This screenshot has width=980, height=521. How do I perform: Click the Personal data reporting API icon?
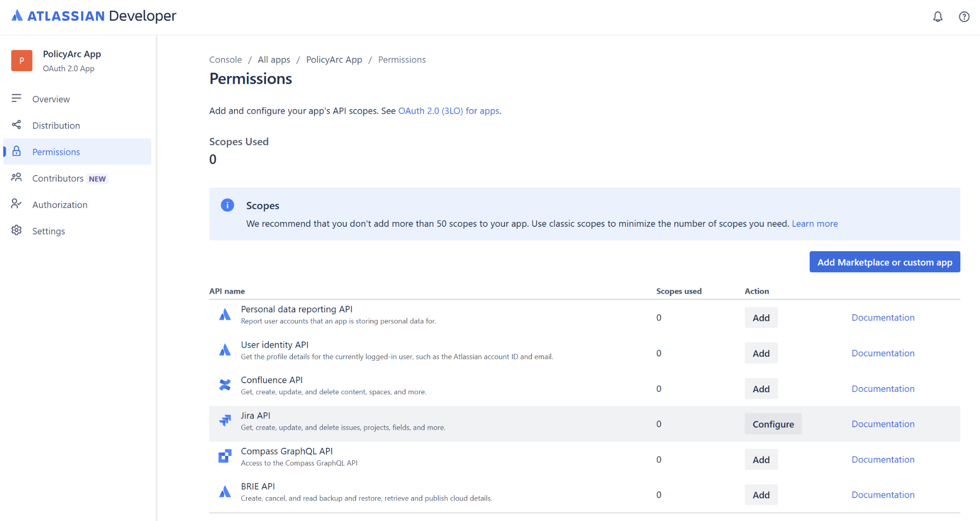pyautogui.click(x=225, y=314)
